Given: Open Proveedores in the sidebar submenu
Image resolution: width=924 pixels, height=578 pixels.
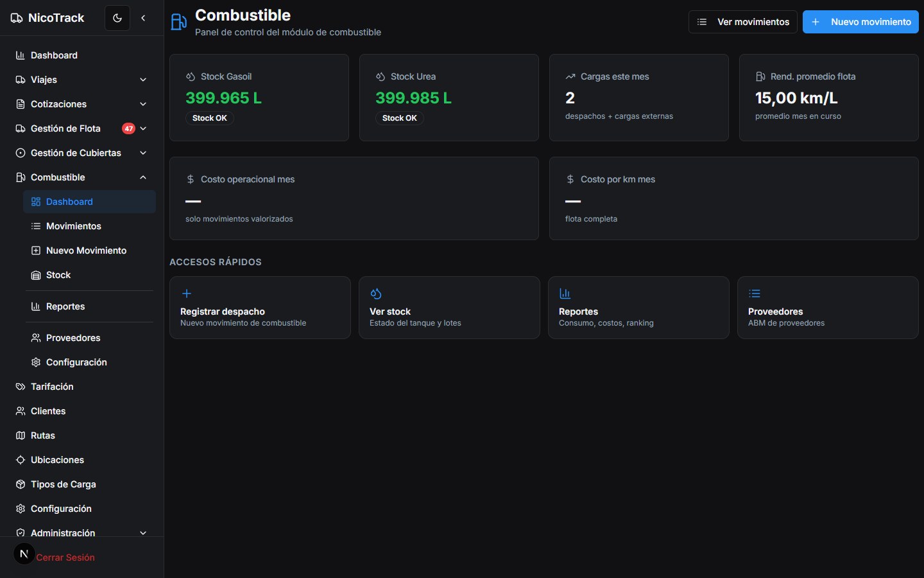Looking at the screenshot, I should (89, 338).
